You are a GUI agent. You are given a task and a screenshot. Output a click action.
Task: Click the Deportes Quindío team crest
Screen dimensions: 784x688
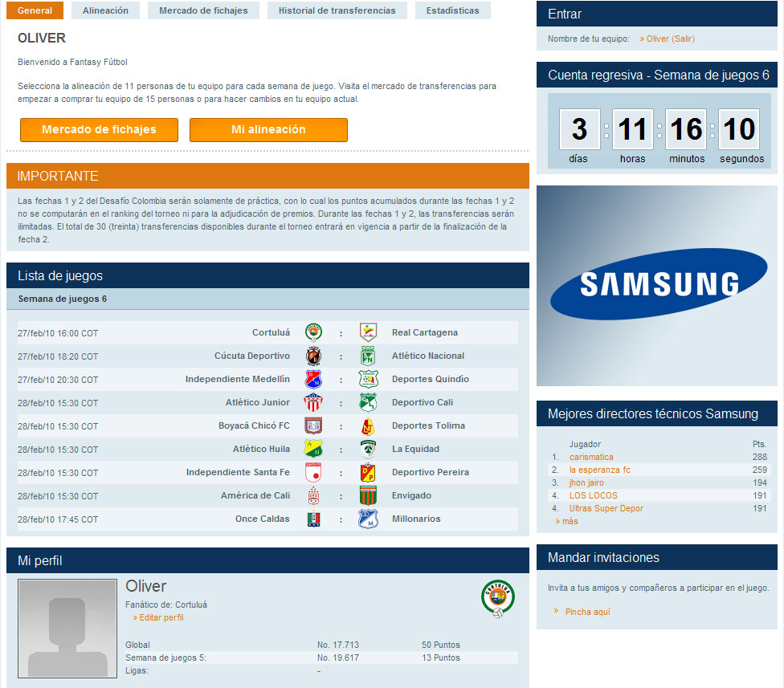click(x=368, y=379)
